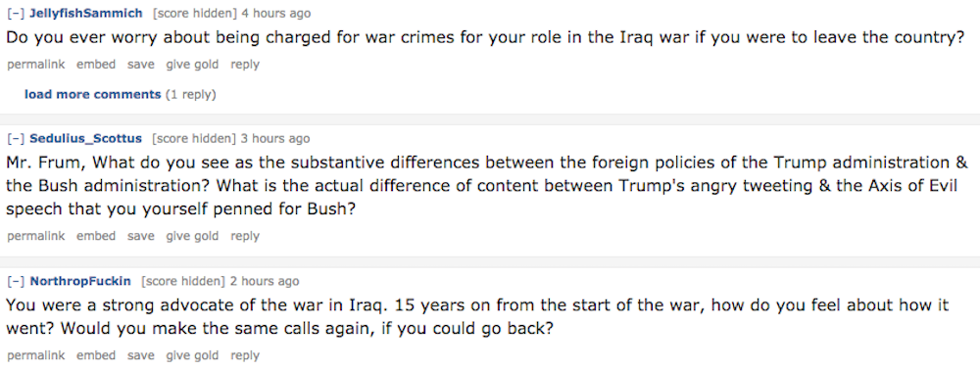Open permalink for Sedulius_Scottus's comment
Screen dimensions: 980x370
[x=35, y=236]
